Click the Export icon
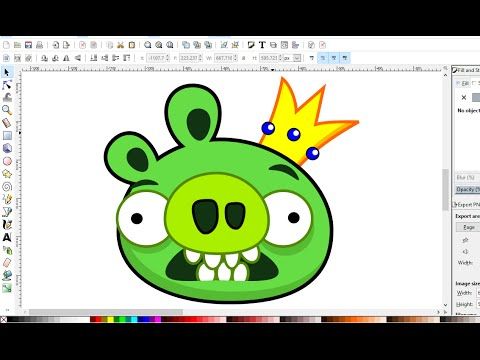 [66, 45]
